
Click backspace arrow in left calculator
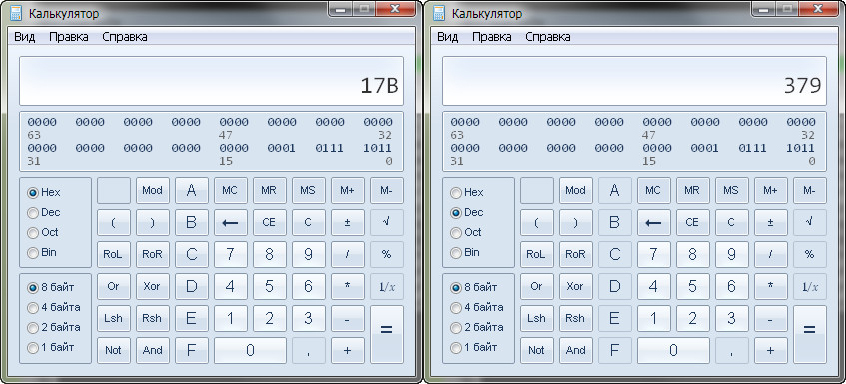[230, 222]
